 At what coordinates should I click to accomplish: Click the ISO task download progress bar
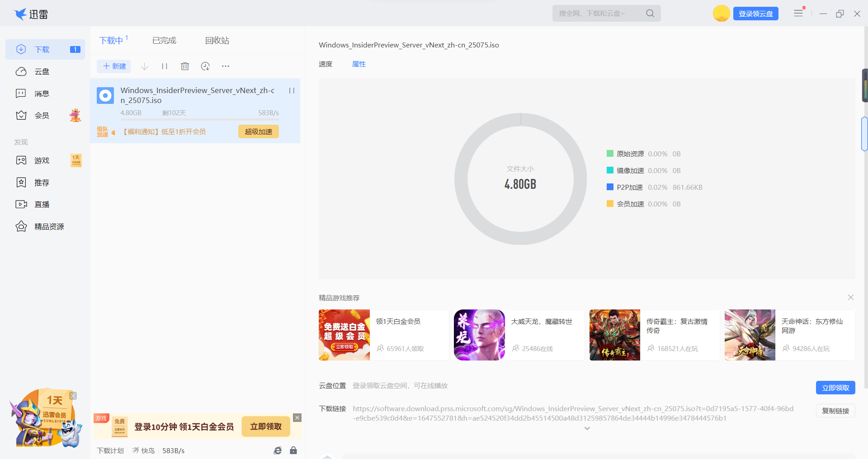coord(199,120)
